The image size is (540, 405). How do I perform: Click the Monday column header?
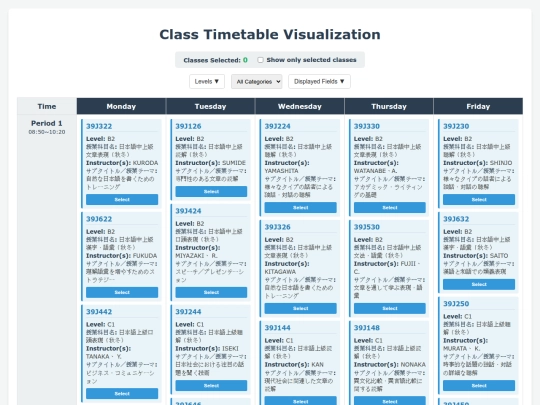(x=121, y=106)
